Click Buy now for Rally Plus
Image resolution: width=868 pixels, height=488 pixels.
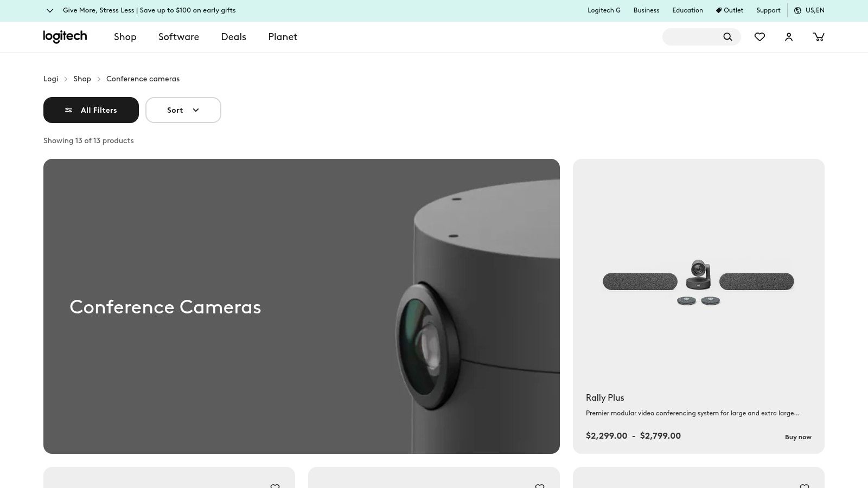pyautogui.click(x=797, y=437)
